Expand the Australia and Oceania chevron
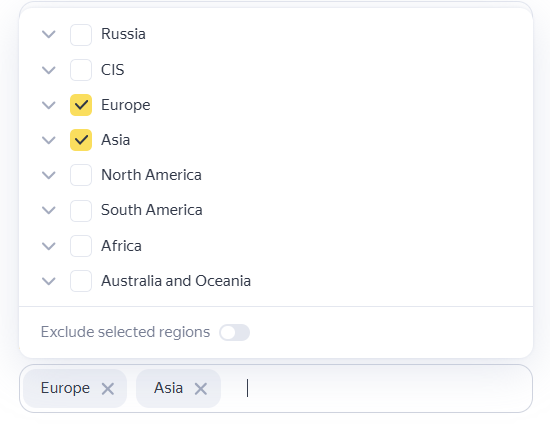The image size is (550, 430). (x=49, y=281)
